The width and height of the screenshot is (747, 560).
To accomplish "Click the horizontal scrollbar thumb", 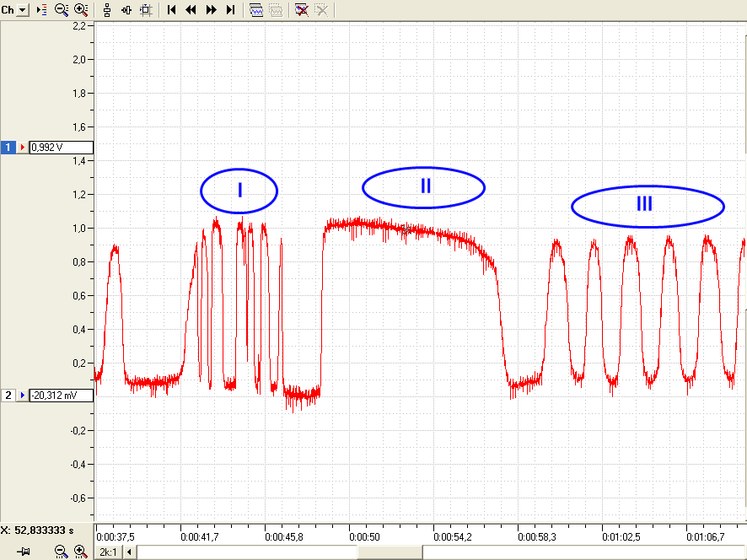I will [x=390, y=552].
